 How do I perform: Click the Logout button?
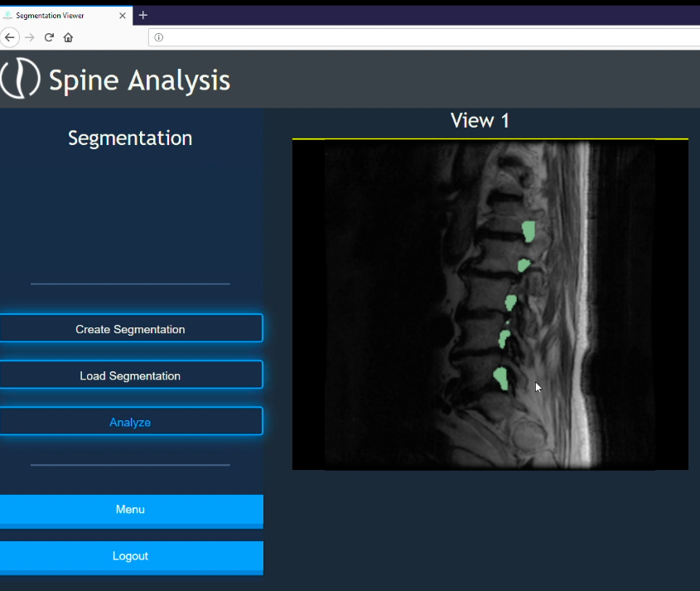click(130, 558)
